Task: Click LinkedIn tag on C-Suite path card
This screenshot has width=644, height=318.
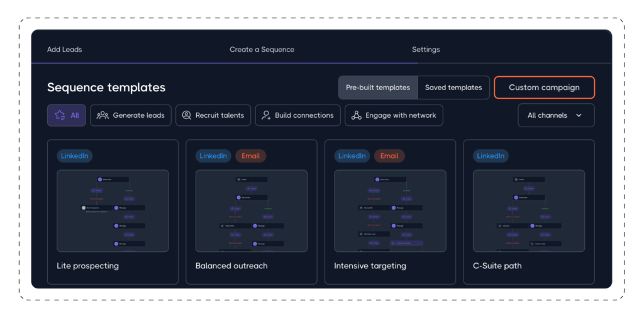Action: [x=491, y=156]
